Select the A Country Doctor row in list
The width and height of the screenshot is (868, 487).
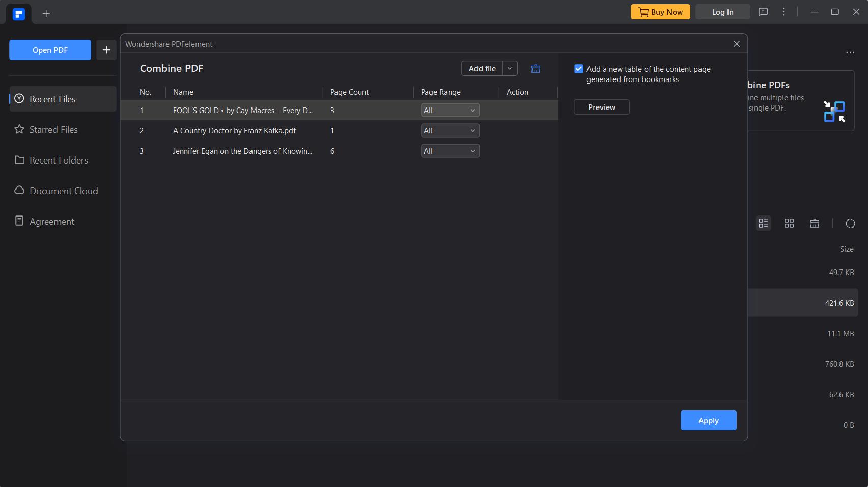point(234,131)
